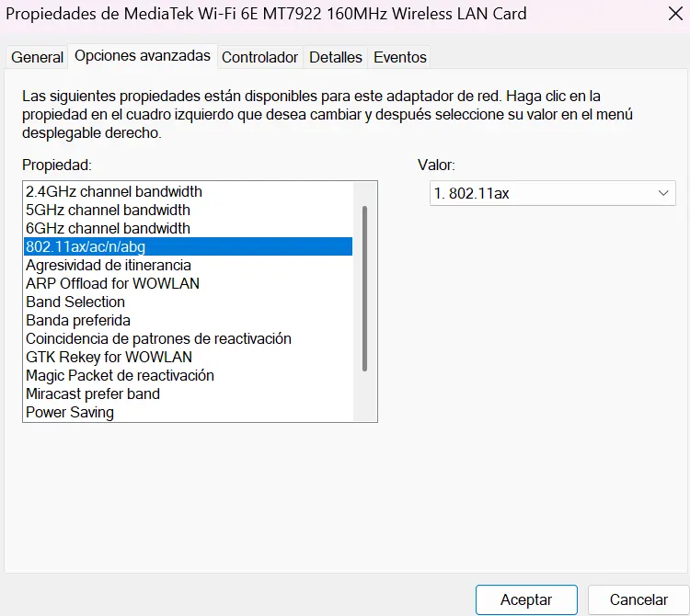
Task: Switch to the General tab
Action: click(x=37, y=57)
